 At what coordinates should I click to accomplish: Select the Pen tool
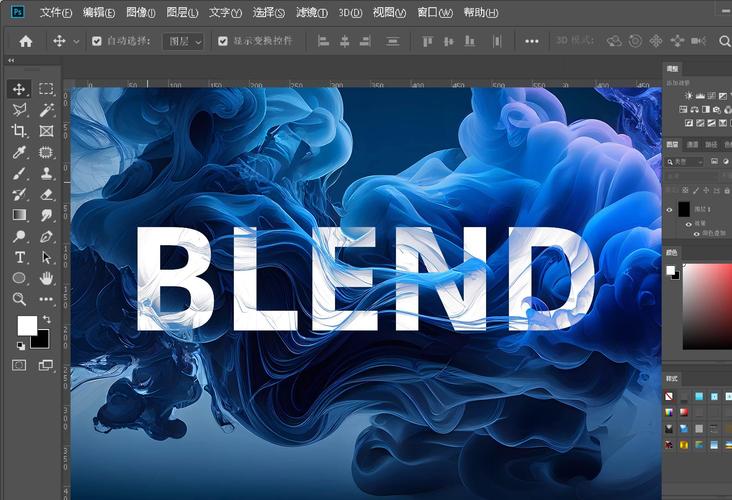[x=46, y=236]
